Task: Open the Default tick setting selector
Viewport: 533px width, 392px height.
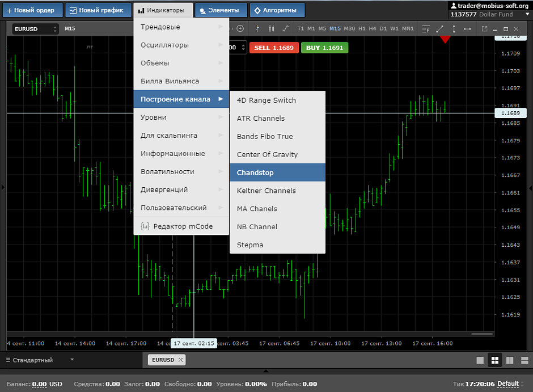Action: pyautogui.click(x=510, y=384)
